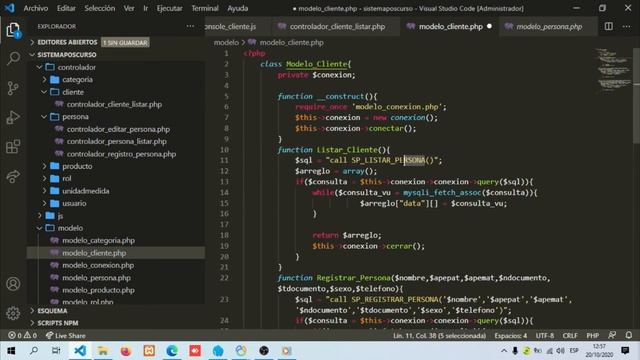Switch to modelo_persona.php tab
Viewport: 640px width, 360px height.
(x=549, y=27)
